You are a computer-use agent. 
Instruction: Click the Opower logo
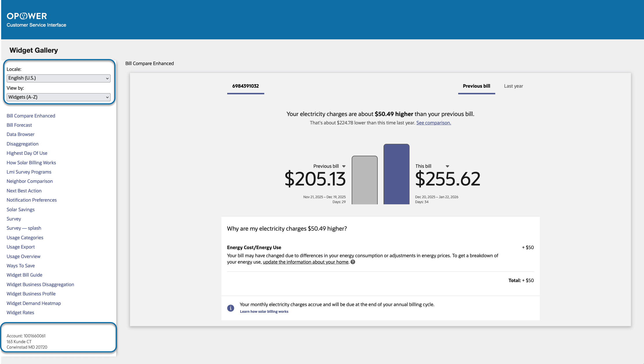pyautogui.click(x=27, y=16)
